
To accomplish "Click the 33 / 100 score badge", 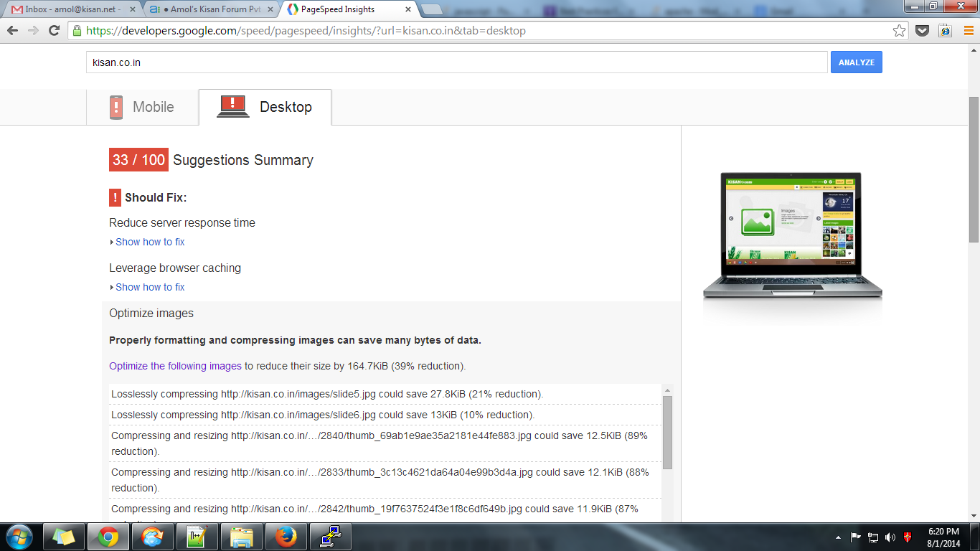I will click(x=138, y=160).
